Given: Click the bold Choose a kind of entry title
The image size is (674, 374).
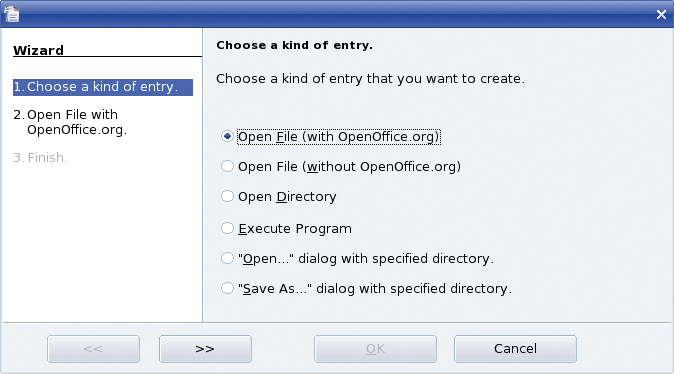Looking at the screenshot, I should (x=294, y=45).
